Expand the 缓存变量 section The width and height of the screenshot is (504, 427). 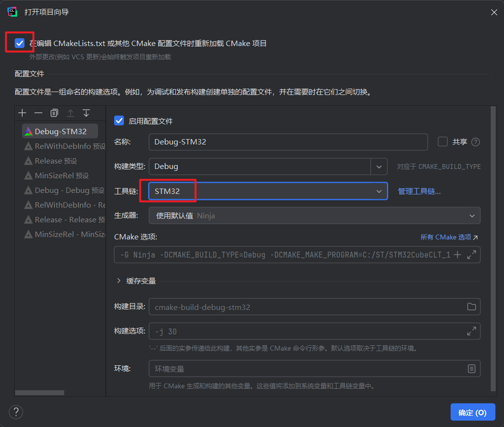pos(119,281)
